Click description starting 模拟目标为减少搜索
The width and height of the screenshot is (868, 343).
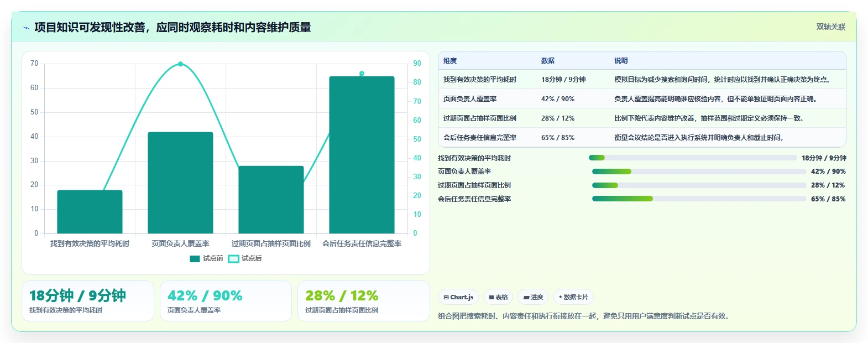tap(724, 80)
